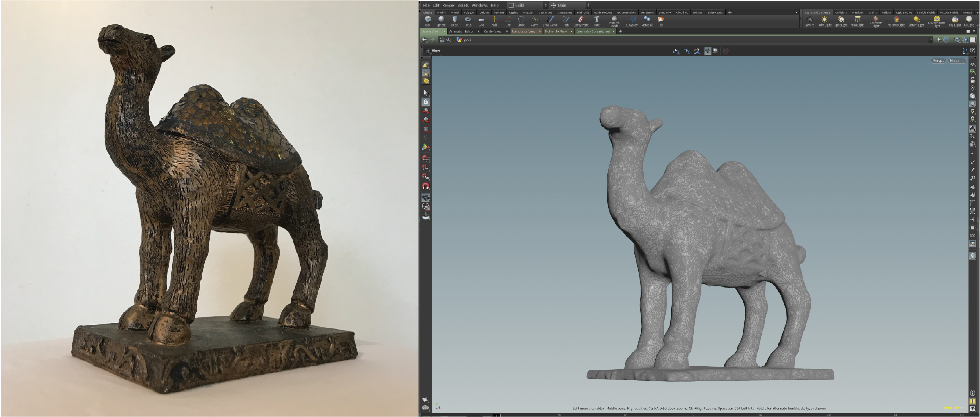Select the L-System shelf tool
Viewport: 980px width, 417px height.
(632, 20)
